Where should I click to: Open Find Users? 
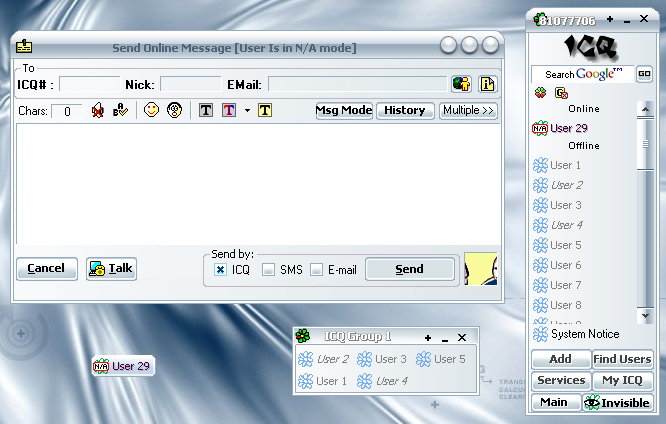tap(622, 359)
